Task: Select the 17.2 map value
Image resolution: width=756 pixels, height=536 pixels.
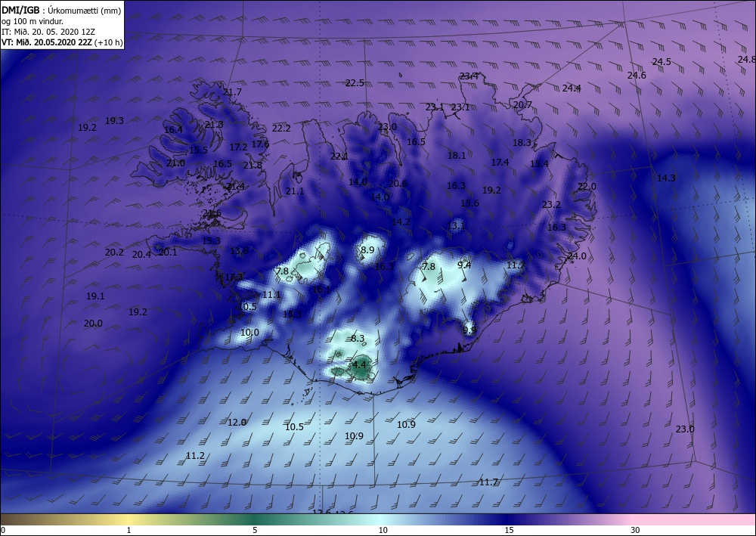Action: point(238,147)
